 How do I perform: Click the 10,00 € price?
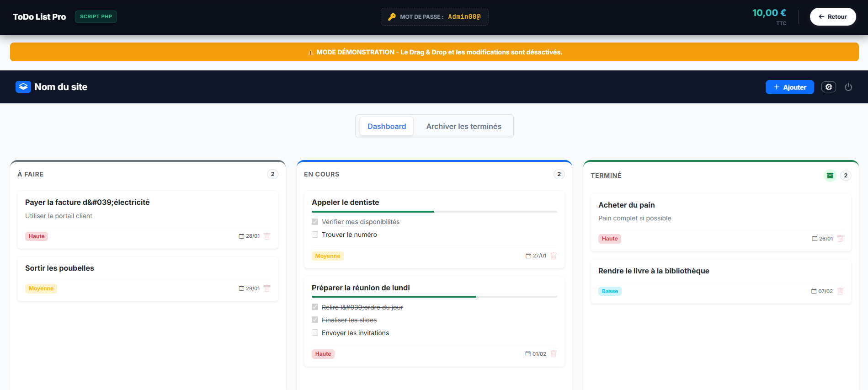(769, 13)
